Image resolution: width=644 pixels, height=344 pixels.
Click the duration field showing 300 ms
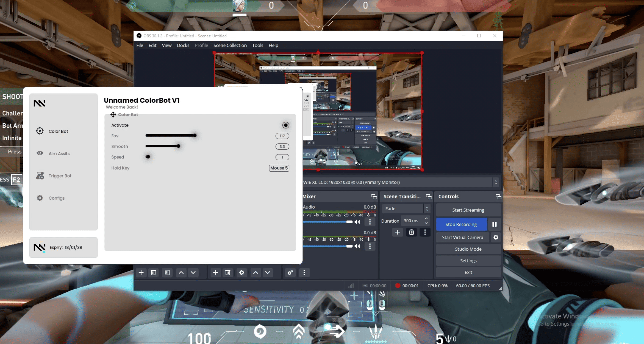415,221
